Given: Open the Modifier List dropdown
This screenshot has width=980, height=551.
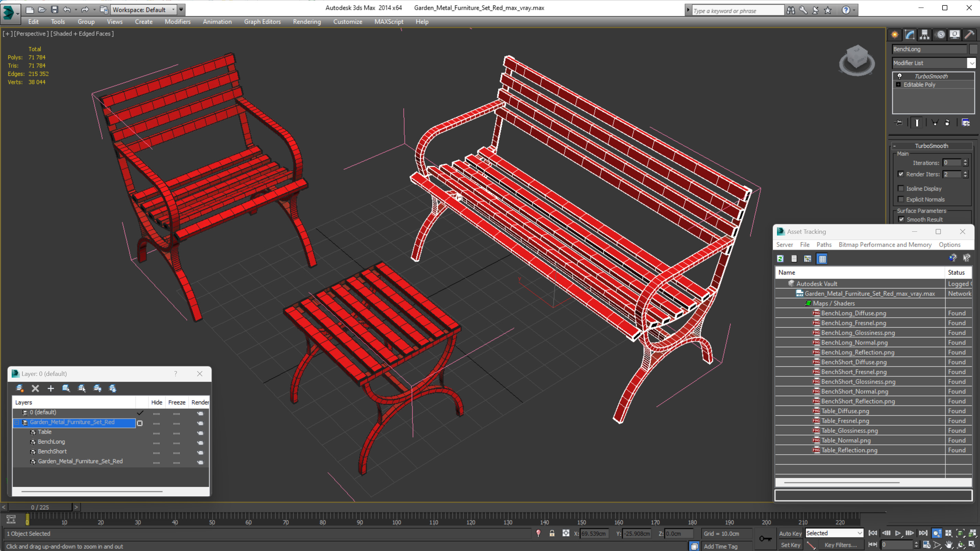Looking at the screenshot, I should [x=971, y=63].
